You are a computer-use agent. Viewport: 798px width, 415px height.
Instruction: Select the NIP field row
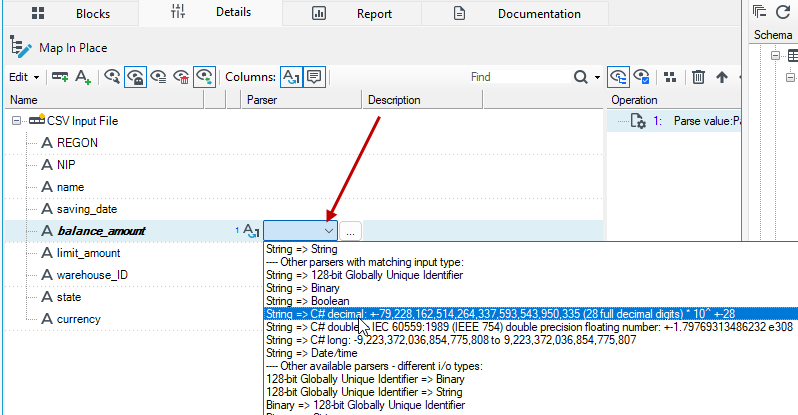304,165
